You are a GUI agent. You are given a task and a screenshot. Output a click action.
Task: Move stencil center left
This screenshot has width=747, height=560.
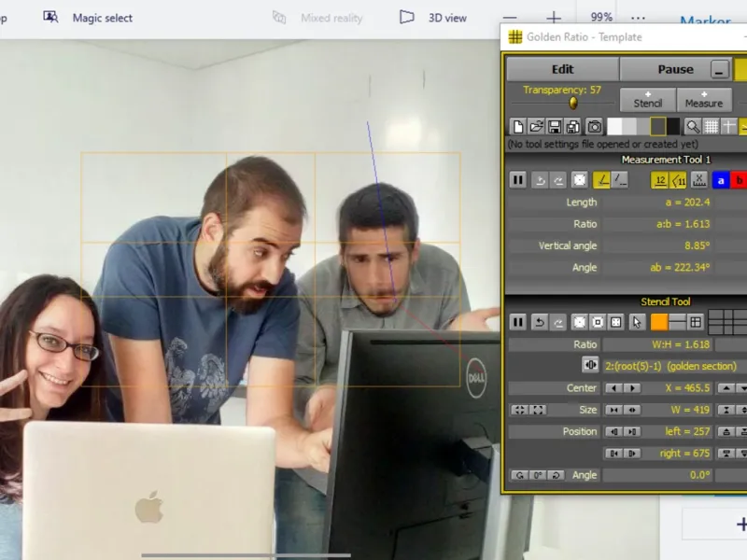(614, 388)
